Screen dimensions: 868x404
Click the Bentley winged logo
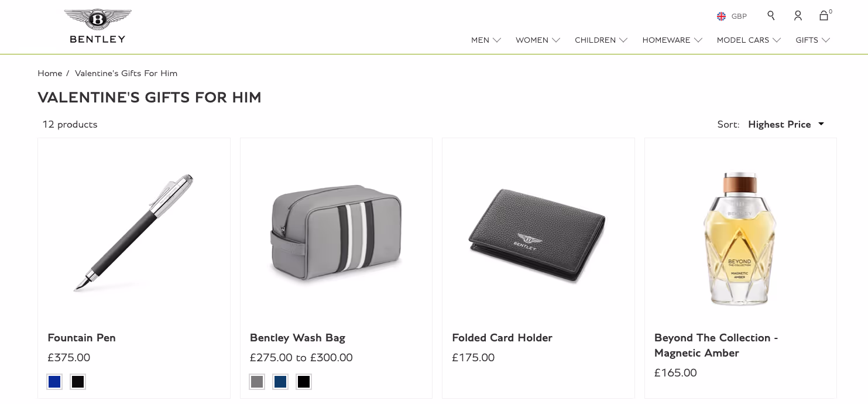98,26
